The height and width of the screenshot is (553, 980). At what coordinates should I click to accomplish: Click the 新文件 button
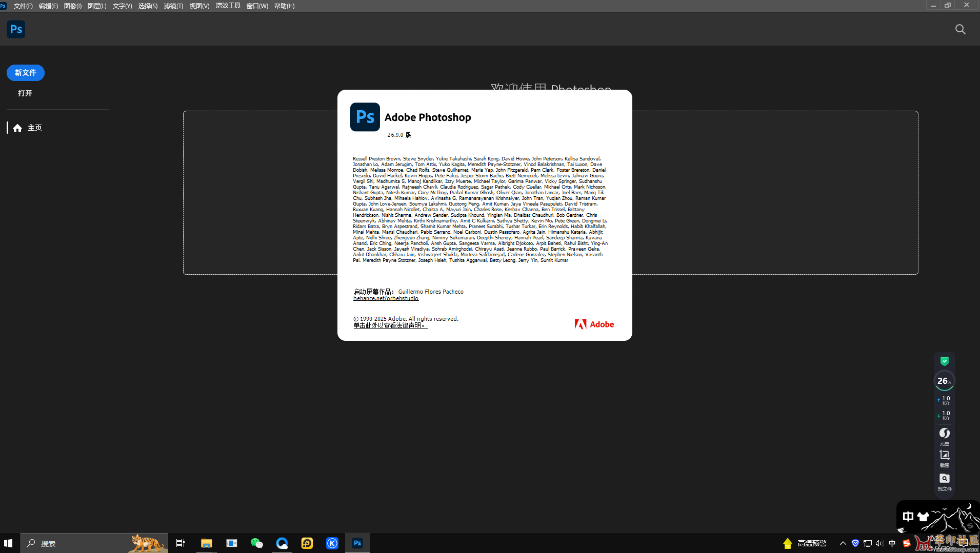(x=26, y=73)
